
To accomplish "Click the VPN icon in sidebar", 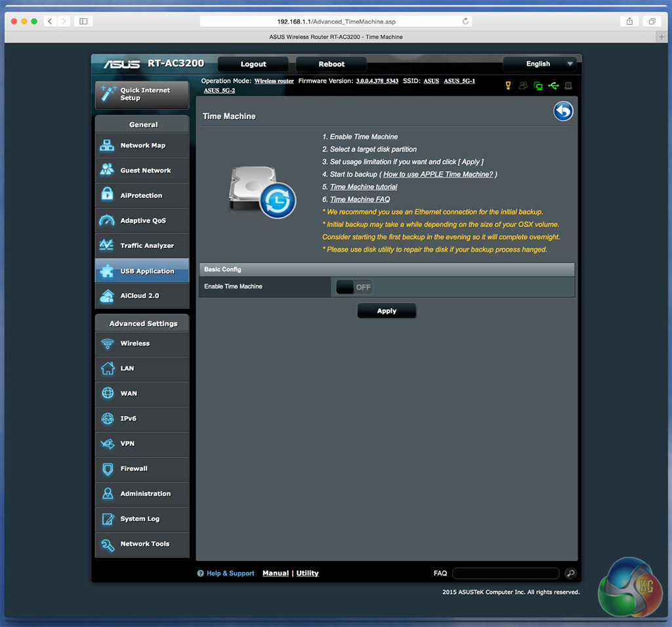I will coord(108,443).
